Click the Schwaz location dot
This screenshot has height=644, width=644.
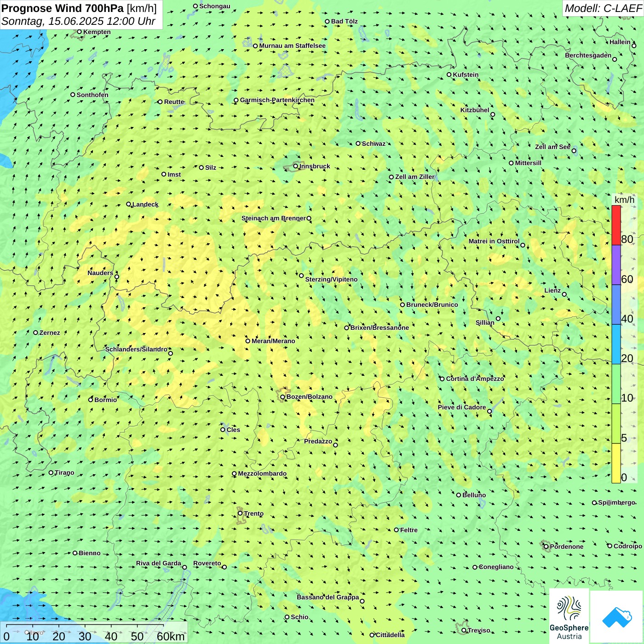pos(358,144)
